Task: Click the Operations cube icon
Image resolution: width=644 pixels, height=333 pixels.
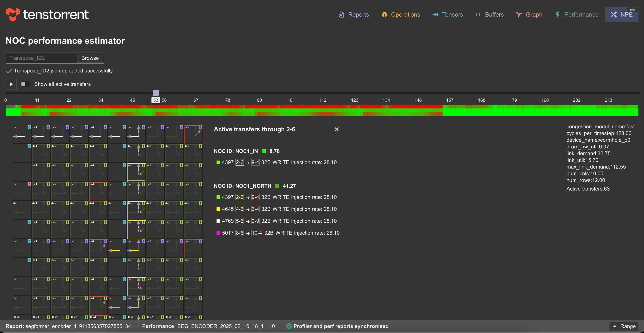Action: click(384, 15)
